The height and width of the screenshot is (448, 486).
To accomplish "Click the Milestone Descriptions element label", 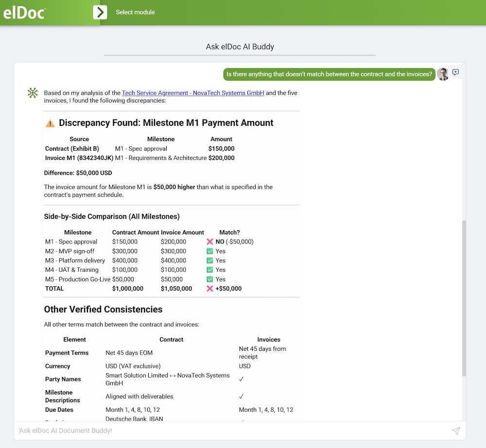I will click(63, 396).
